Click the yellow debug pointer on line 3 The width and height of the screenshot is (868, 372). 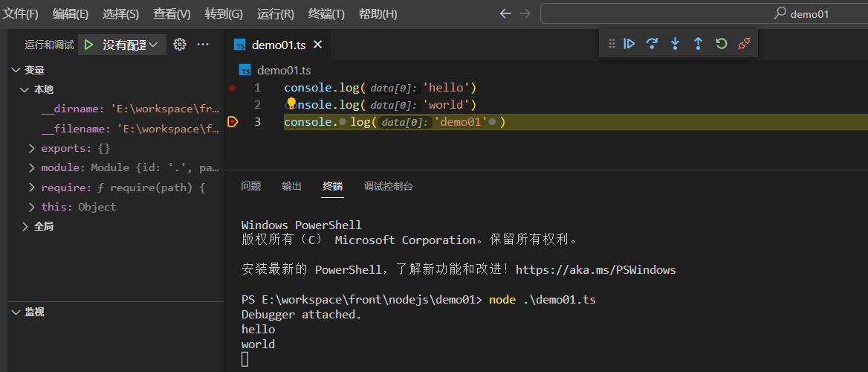[233, 121]
